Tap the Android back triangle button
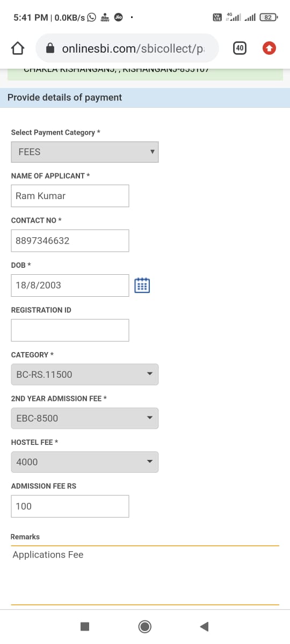This screenshot has height=644, width=290. pyautogui.click(x=204, y=626)
